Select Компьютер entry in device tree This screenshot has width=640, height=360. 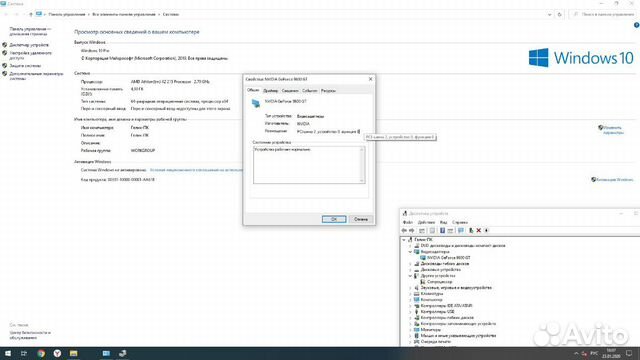click(x=431, y=300)
